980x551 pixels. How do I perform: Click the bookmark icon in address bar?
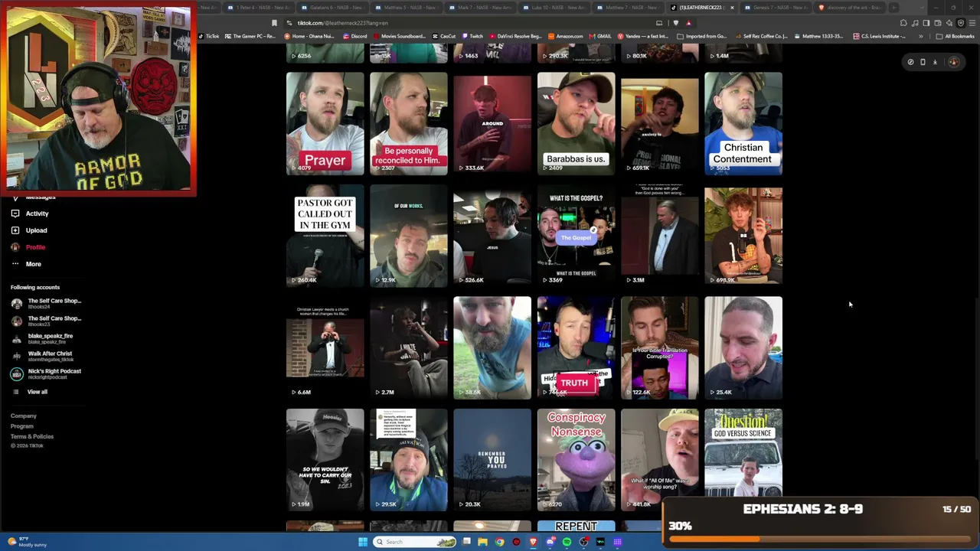coord(274,23)
